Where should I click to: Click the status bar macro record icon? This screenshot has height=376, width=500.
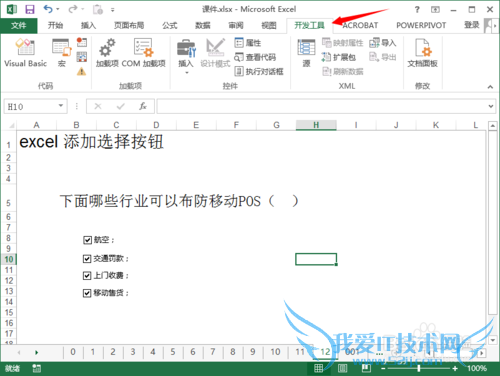click(37, 368)
